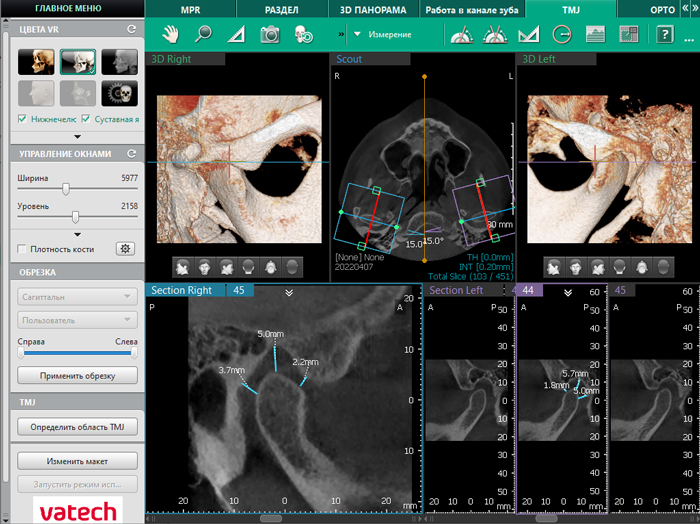
Task: Switch to the MPR tab
Action: pyautogui.click(x=190, y=8)
